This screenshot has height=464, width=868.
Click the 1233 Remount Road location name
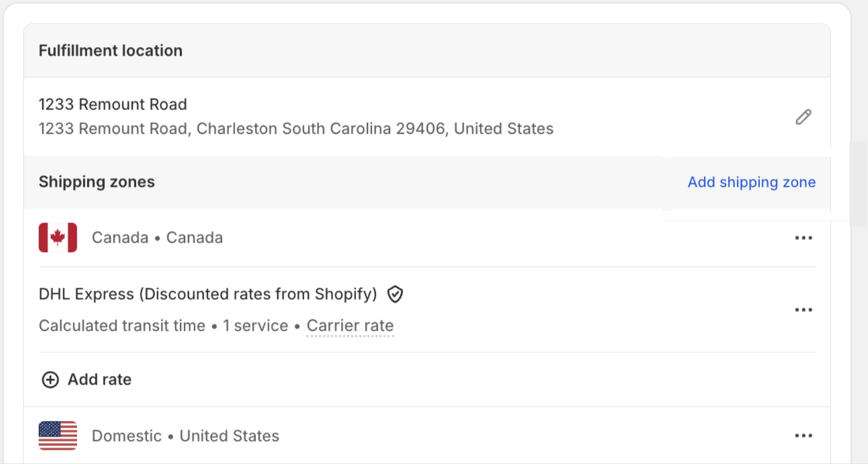[113, 104]
